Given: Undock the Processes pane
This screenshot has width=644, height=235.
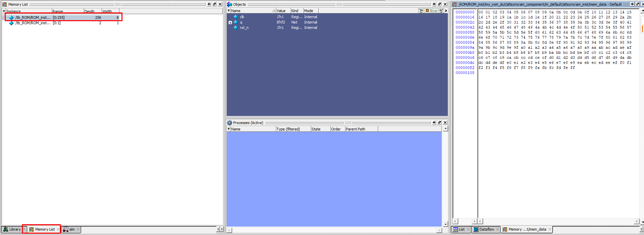Looking at the screenshot, I should (x=439, y=123).
